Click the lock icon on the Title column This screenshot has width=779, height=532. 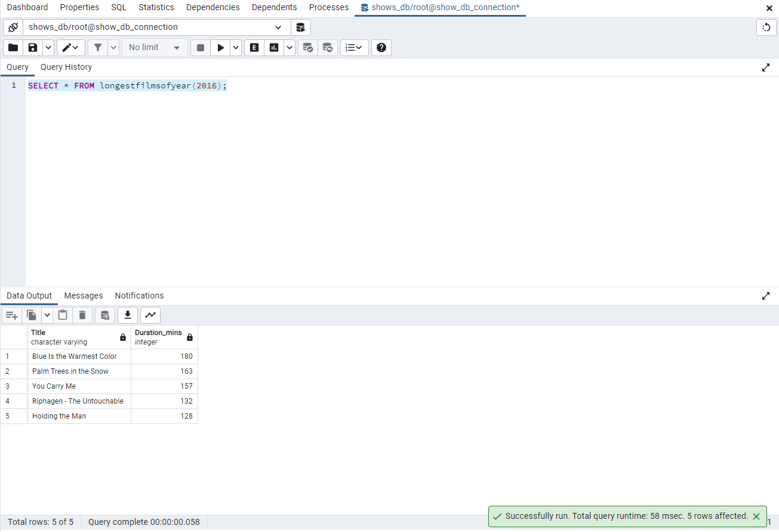point(122,337)
